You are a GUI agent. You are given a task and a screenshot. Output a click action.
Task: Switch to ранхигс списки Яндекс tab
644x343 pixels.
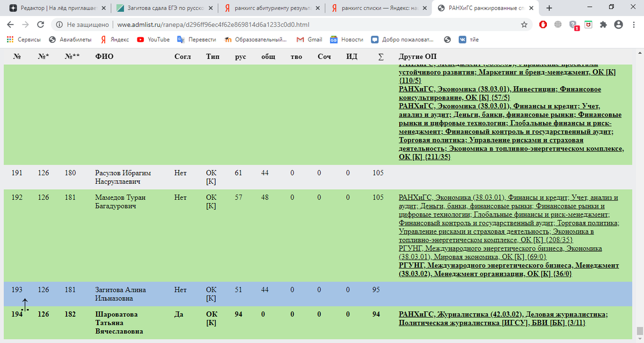378,8
